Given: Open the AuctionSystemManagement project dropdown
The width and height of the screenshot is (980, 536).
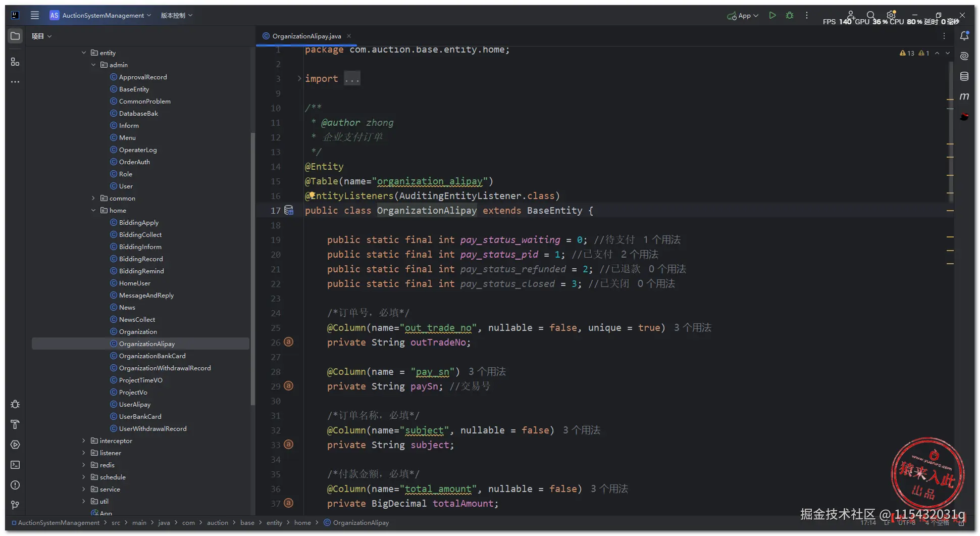Looking at the screenshot, I should (100, 15).
